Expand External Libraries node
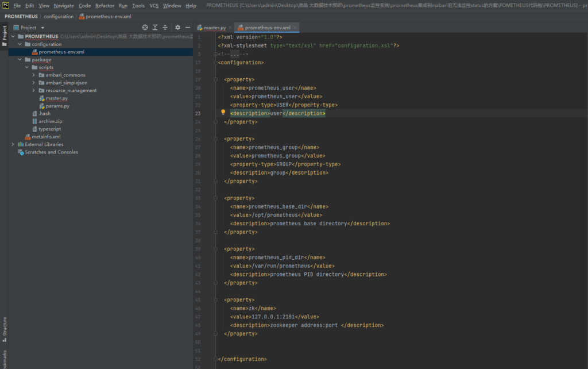588x369 pixels. click(13, 144)
